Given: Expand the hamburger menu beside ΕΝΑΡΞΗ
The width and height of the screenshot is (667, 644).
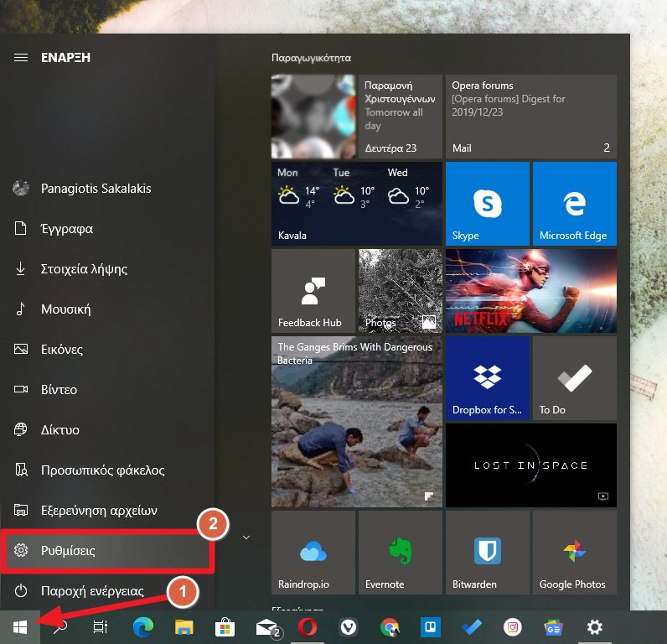Looking at the screenshot, I should pos(21,57).
